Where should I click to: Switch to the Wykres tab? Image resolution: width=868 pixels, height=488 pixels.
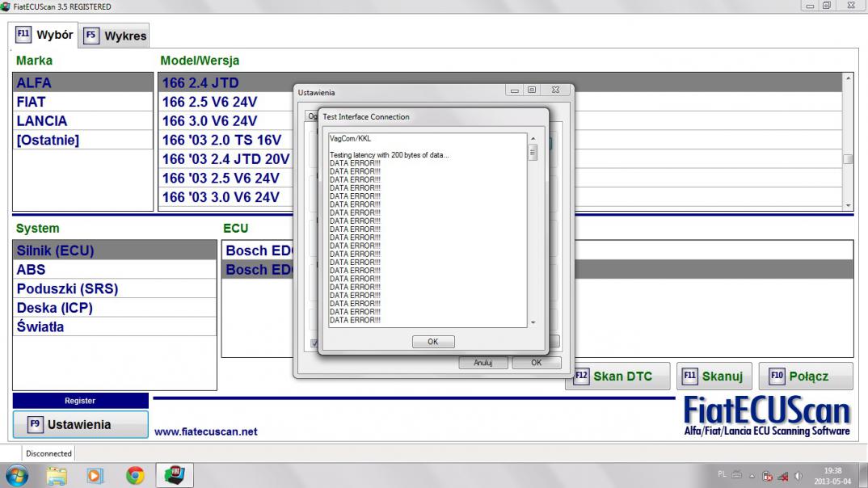(115, 36)
